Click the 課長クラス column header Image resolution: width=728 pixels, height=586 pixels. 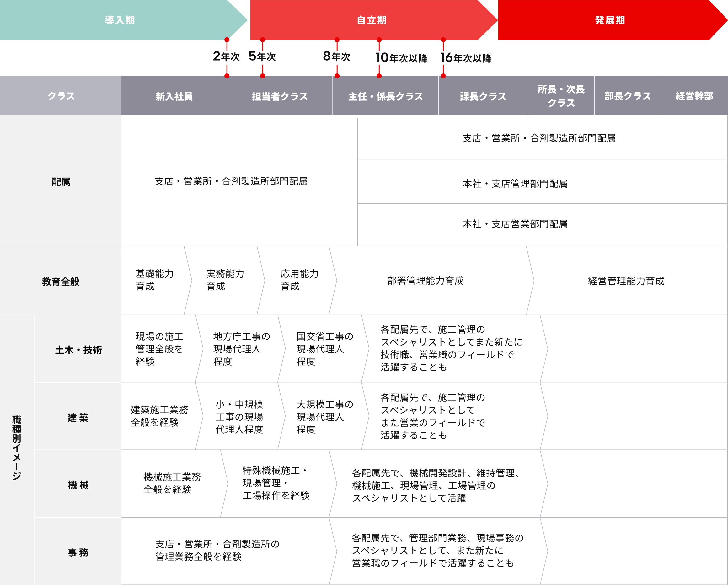point(483,97)
